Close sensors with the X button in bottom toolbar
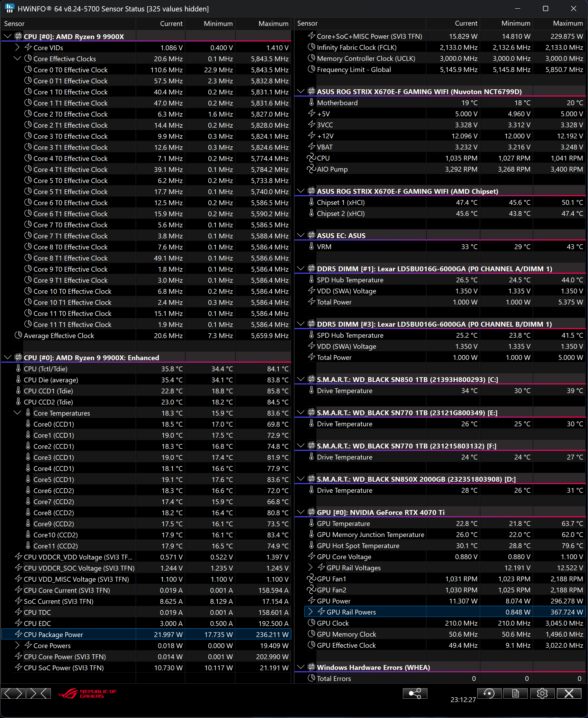 569,693
